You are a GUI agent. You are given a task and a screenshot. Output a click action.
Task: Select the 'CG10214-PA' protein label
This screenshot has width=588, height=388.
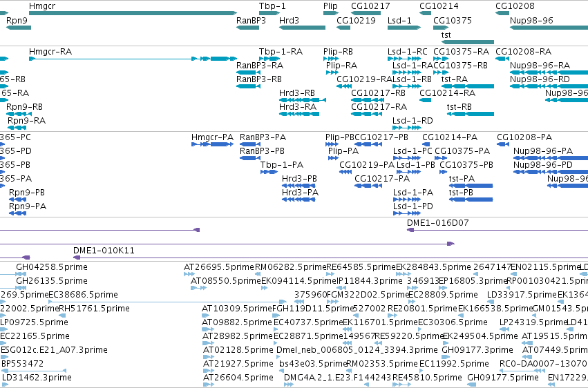(450, 137)
